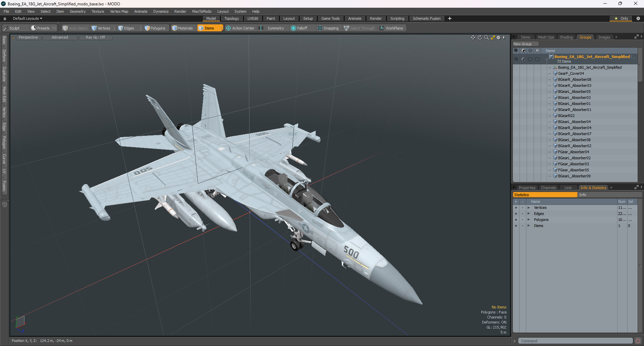644x346 pixels.
Task: Click the home icon beside Default Layouts
Action: [x=5, y=18]
